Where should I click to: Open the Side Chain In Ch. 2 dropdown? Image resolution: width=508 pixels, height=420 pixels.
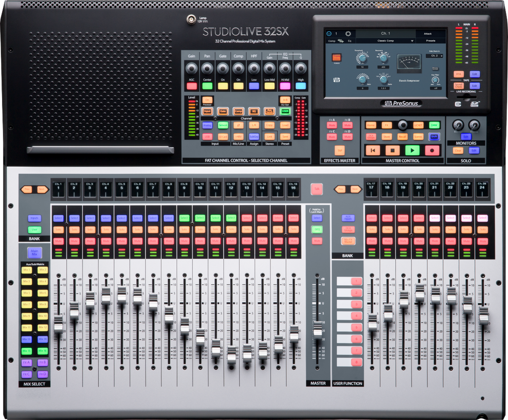(x=435, y=56)
